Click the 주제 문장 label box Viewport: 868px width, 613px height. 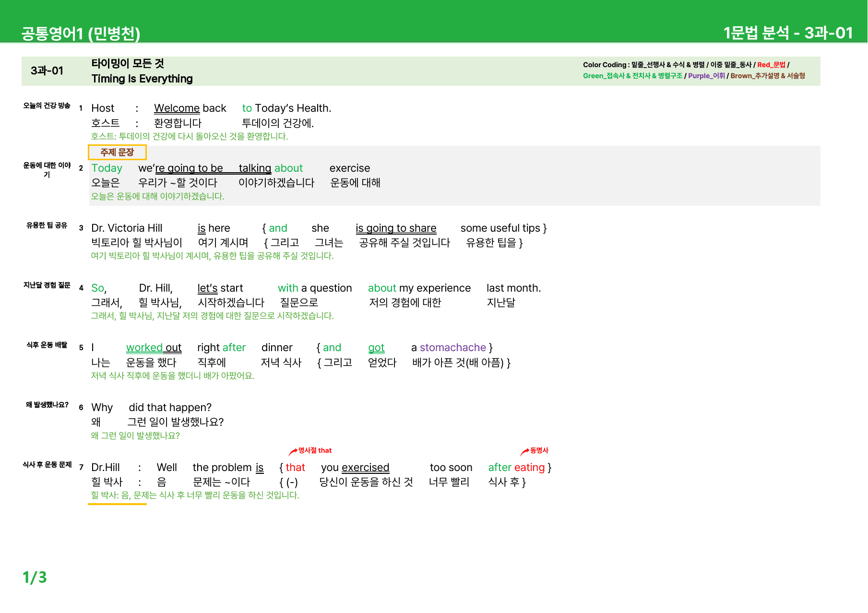117,152
